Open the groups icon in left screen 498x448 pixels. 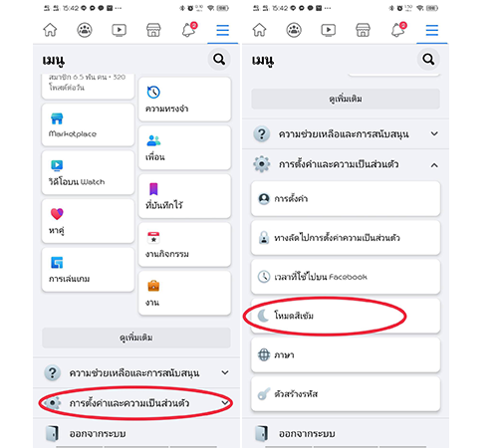[85, 30]
